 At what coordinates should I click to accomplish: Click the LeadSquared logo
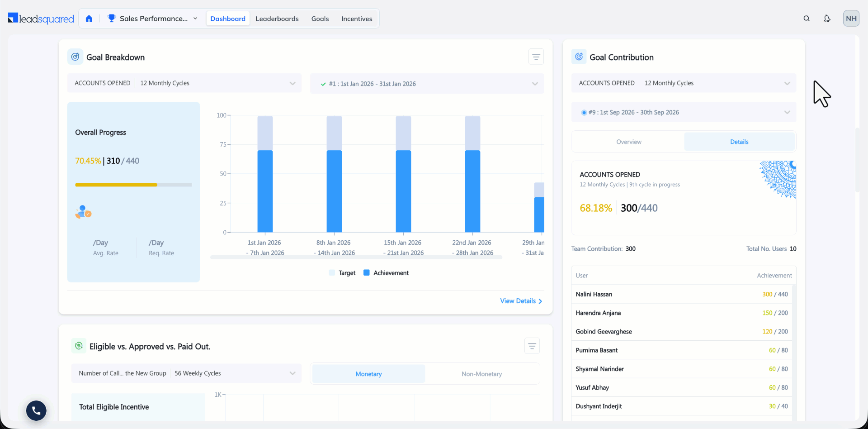click(41, 19)
